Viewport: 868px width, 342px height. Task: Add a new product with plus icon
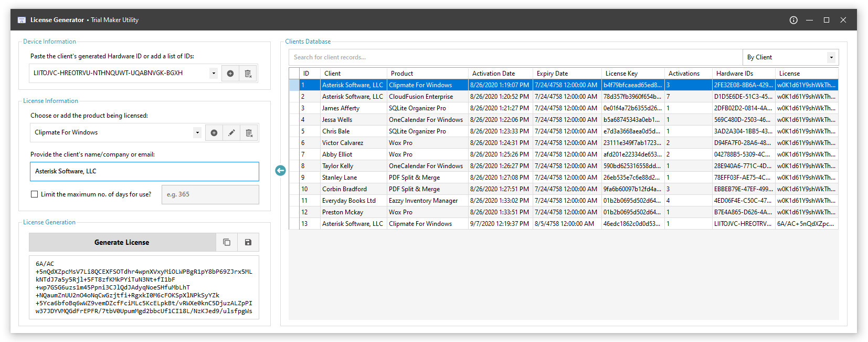[214, 133]
